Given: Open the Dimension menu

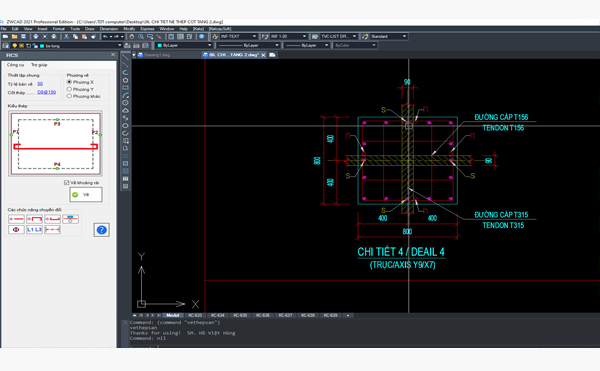Looking at the screenshot, I should click(x=109, y=29).
